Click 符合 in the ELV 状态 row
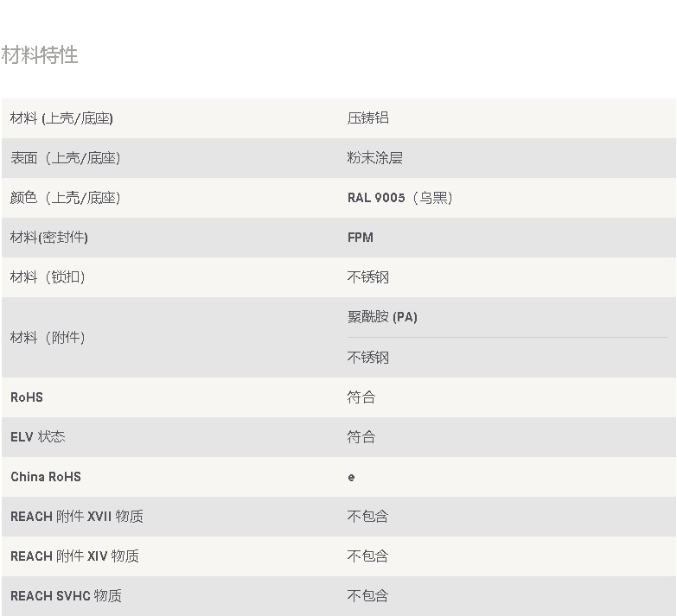677x616 pixels. click(361, 437)
